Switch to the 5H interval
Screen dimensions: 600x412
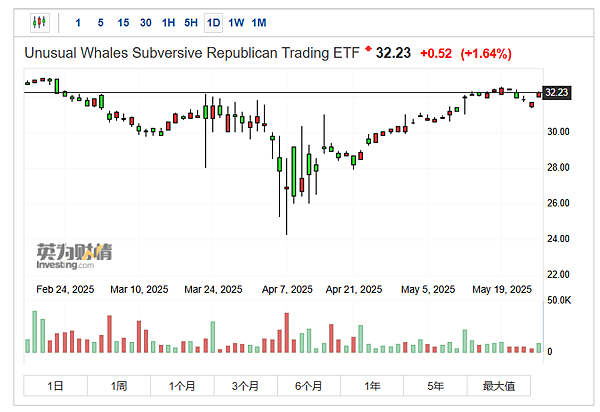191,23
